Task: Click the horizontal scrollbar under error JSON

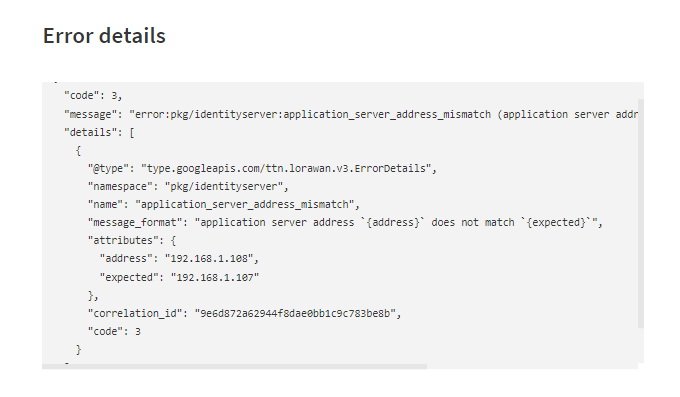Action: coord(234,367)
